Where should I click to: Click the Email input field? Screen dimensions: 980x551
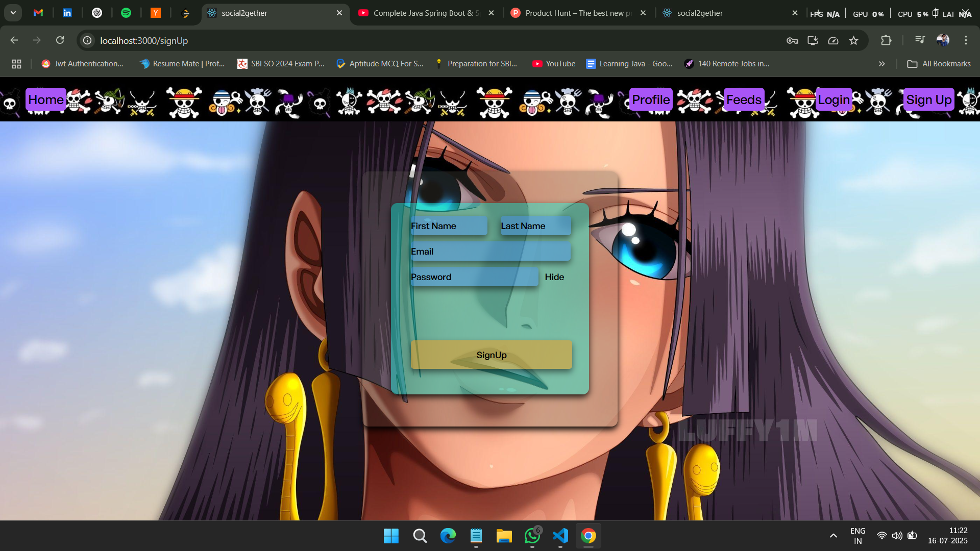point(490,252)
